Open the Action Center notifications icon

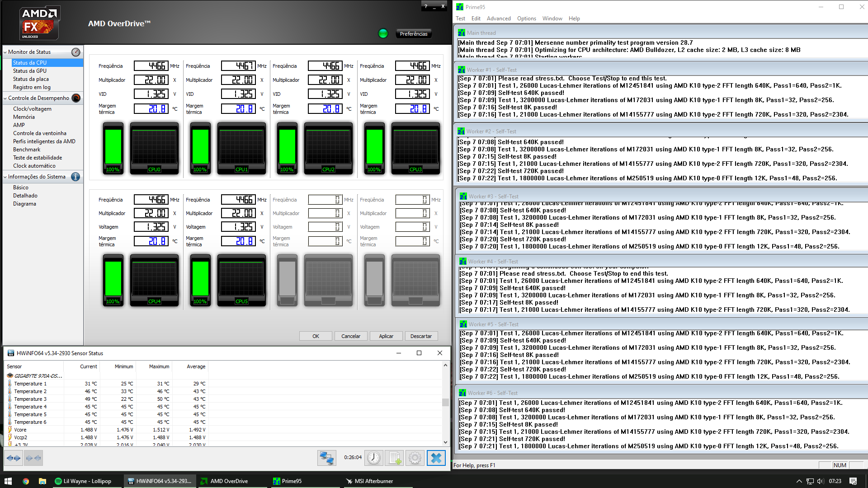click(x=853, y=481)
